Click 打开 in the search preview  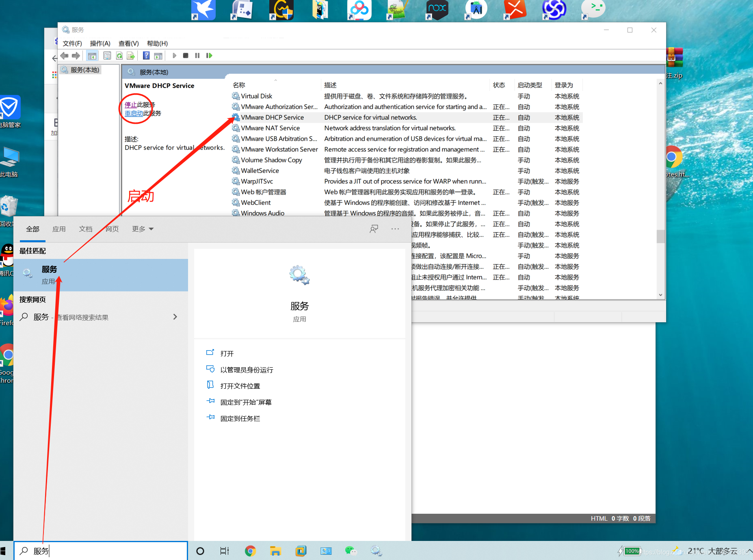point(227,353)
